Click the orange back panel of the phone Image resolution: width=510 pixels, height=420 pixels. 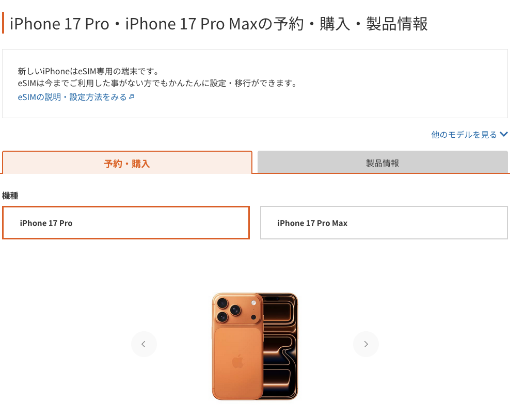click(237, 362)
